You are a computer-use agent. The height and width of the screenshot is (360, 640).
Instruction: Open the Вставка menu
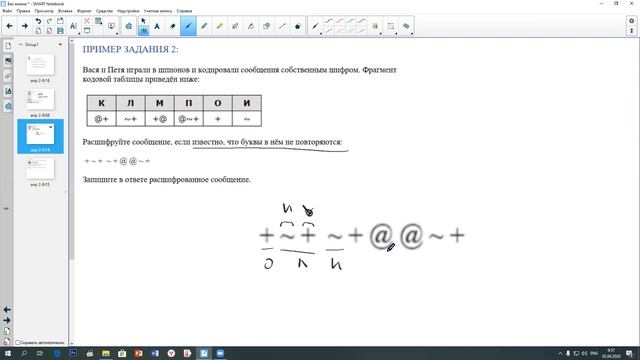click(65, 11)
